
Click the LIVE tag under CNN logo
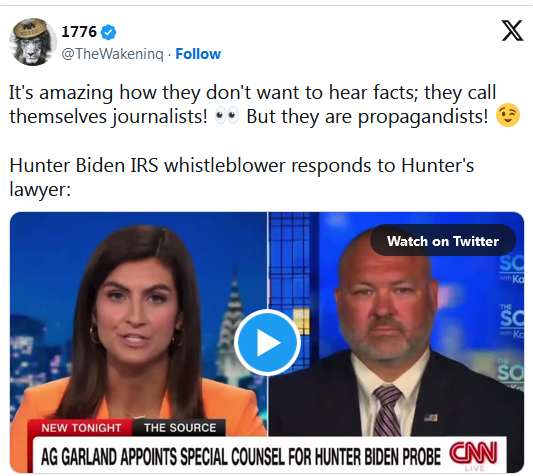pos(475,469)
